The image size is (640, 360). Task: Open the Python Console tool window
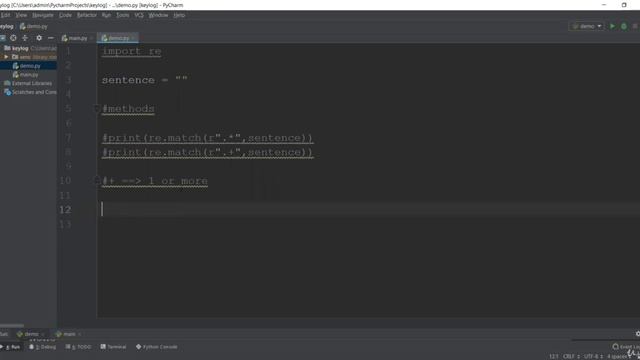[x=157, y=347]
